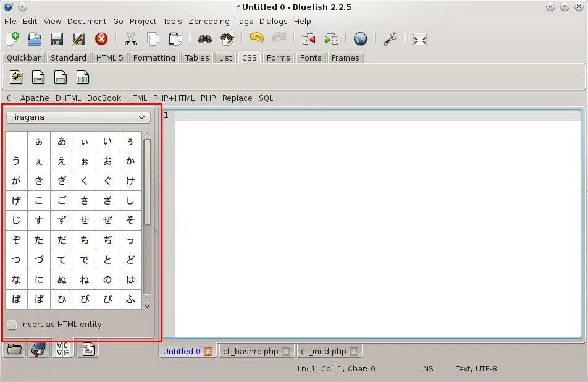The width and height of the screenshot is (588, 382).
Task: Open the PHP+HTML custom menu
Action: (174, 98)
